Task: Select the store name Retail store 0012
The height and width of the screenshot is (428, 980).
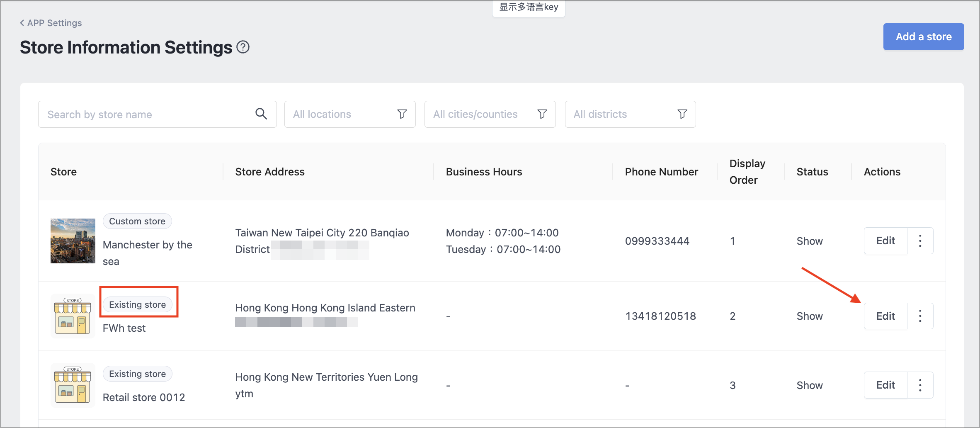Action: [144, 397]
